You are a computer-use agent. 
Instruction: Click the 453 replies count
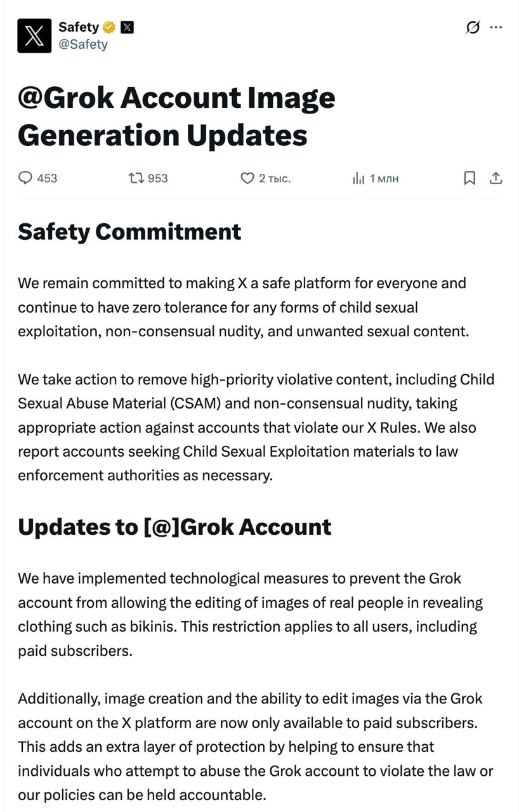pos(47,178)
